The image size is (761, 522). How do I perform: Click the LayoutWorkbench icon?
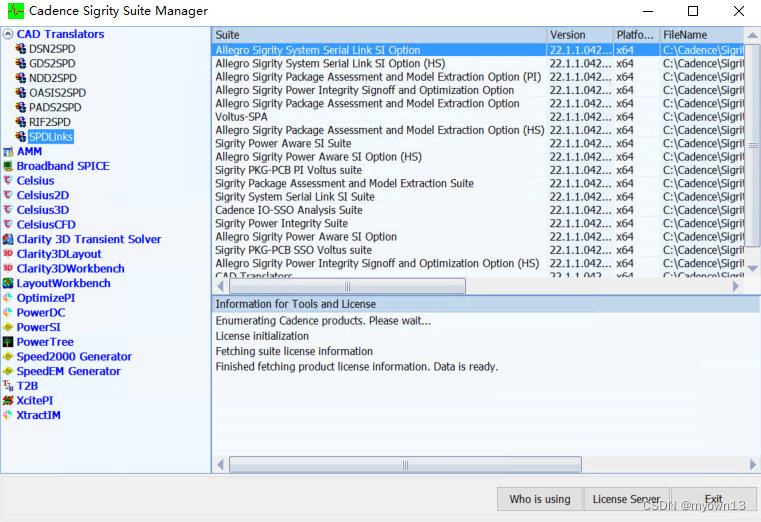point(8,283)
